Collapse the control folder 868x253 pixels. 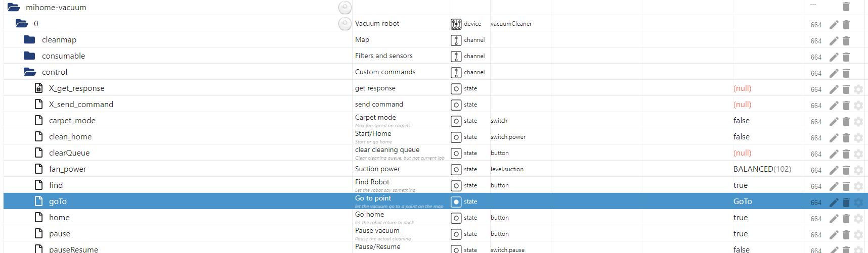[29, 72]
